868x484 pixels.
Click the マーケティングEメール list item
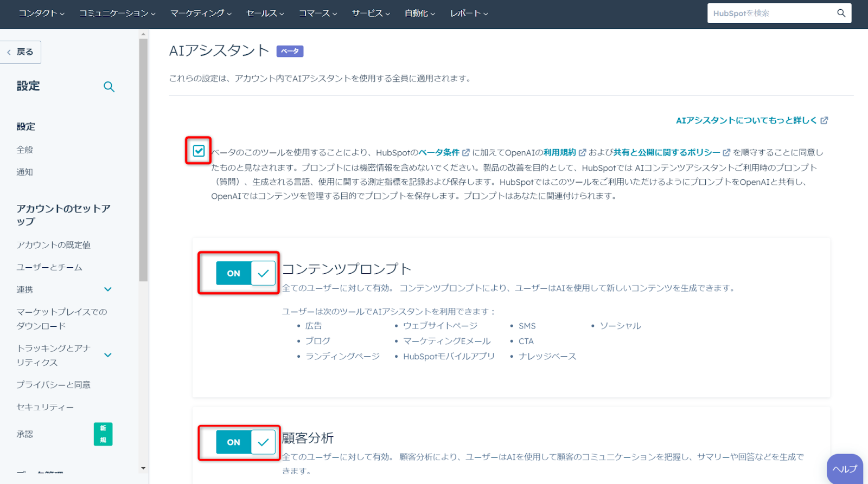click(x=446, y=341)
